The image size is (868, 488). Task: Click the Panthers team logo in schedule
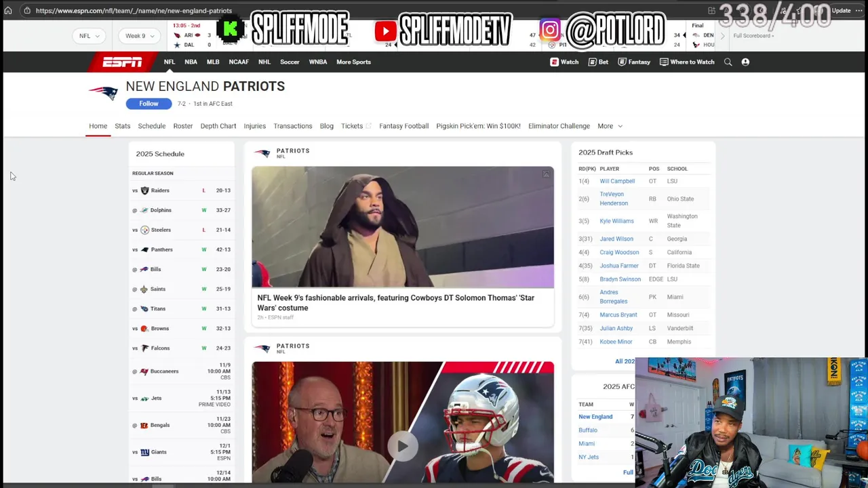[x=144, y=249]
